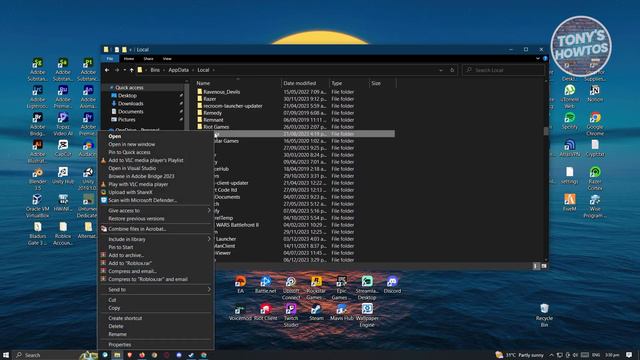Image resolution: width=640 pixels, height=360 pixels.
Task: Open the Twitch Studio desktop shortcut
Action: (291, 315)
